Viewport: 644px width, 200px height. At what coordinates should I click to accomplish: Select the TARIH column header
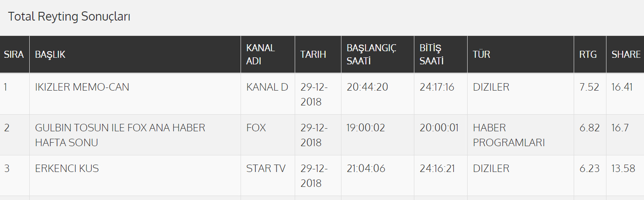pos(313,55)
